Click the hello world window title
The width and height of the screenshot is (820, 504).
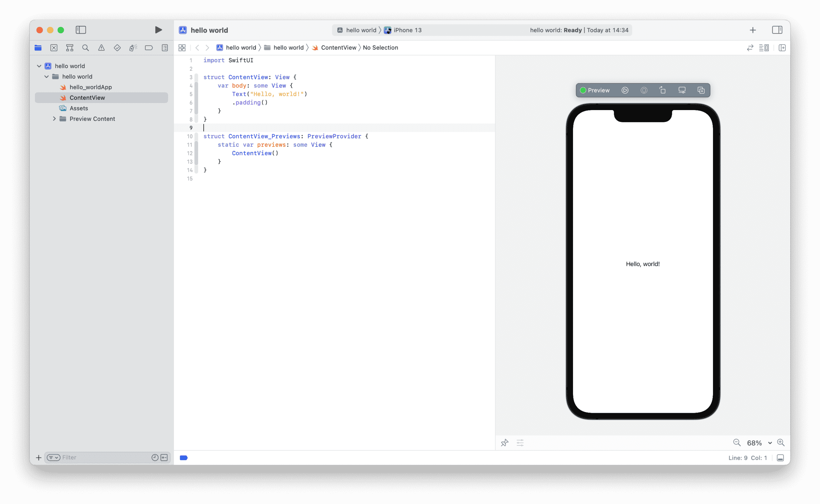209,30
